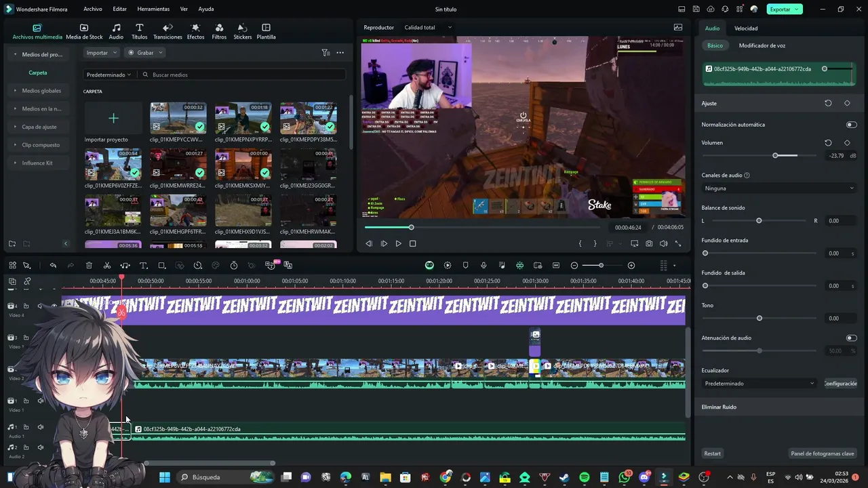Open the filter media icon
868x488 pixels.
(325, 52)
